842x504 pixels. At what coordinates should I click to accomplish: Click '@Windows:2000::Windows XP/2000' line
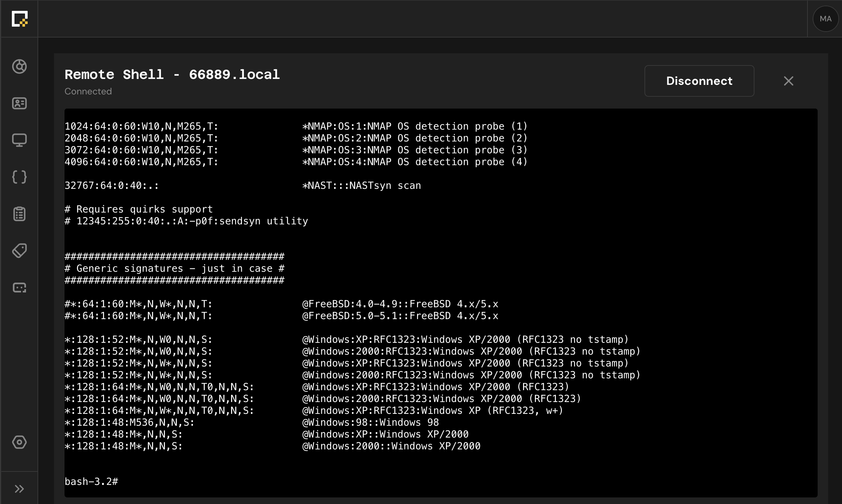pos(391,446)
